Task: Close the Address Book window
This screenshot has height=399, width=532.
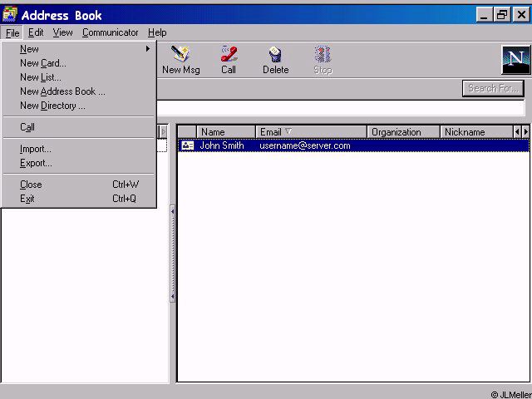Action: (x=521, y=15)
